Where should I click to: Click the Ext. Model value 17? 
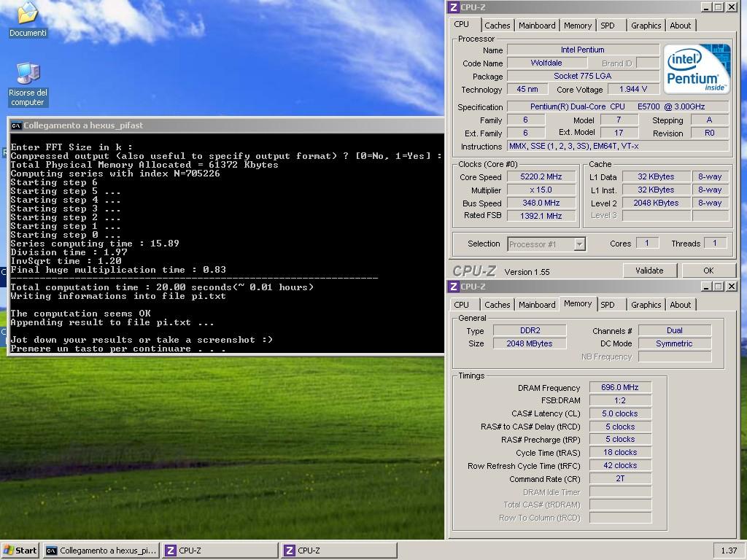click(619, 133)
